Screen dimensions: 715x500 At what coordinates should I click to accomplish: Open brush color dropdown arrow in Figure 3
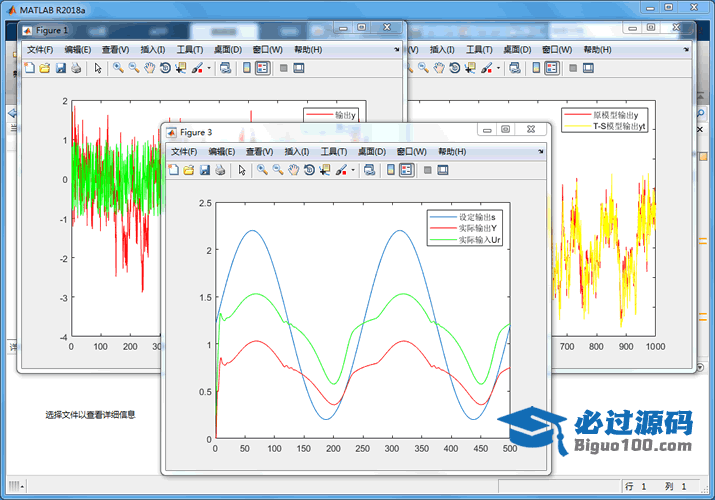coord(353,170)
